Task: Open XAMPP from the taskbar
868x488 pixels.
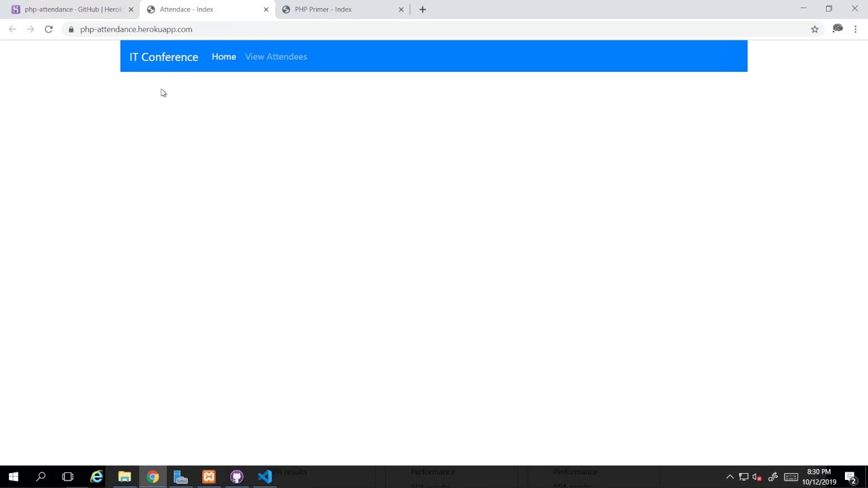Action: click(x=209, y=477)
